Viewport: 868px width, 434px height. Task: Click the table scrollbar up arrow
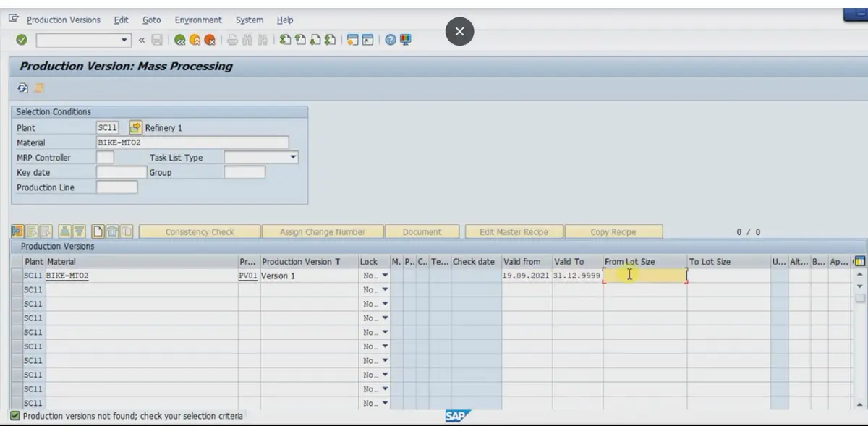pyautogui.click(x=859, y=275)
